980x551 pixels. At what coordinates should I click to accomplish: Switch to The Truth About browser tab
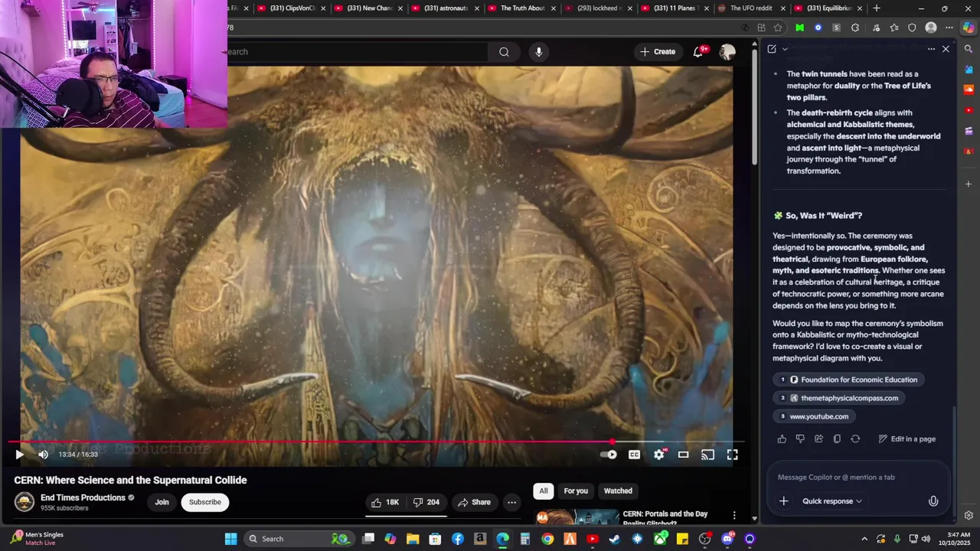521,8
